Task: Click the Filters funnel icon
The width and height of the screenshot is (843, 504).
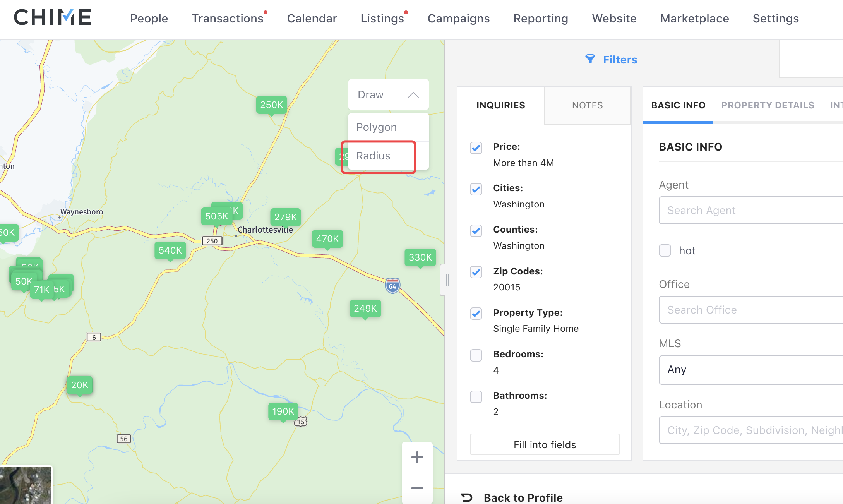Action: point(590,59)
